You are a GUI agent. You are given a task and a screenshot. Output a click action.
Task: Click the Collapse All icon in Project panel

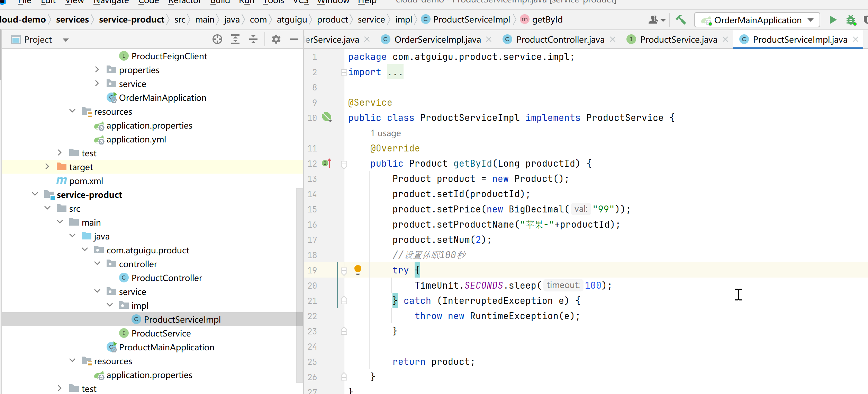coord(253,40)
